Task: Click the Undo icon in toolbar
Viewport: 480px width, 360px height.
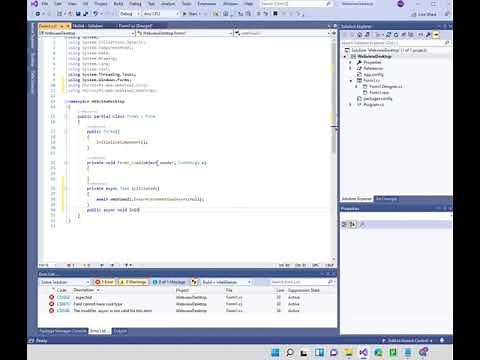Action: tap(96, 14)
